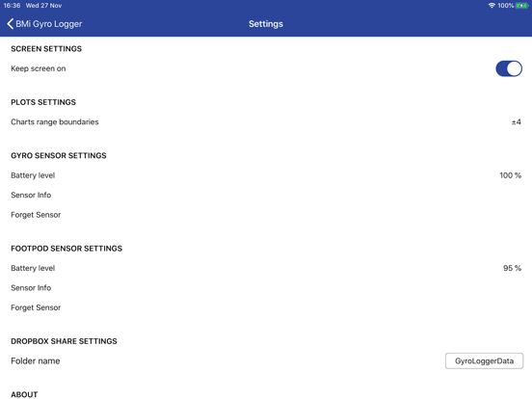Click the Wi-Fi status icon
This screenshot has height=399, width=532.
[x=492, y=6]
